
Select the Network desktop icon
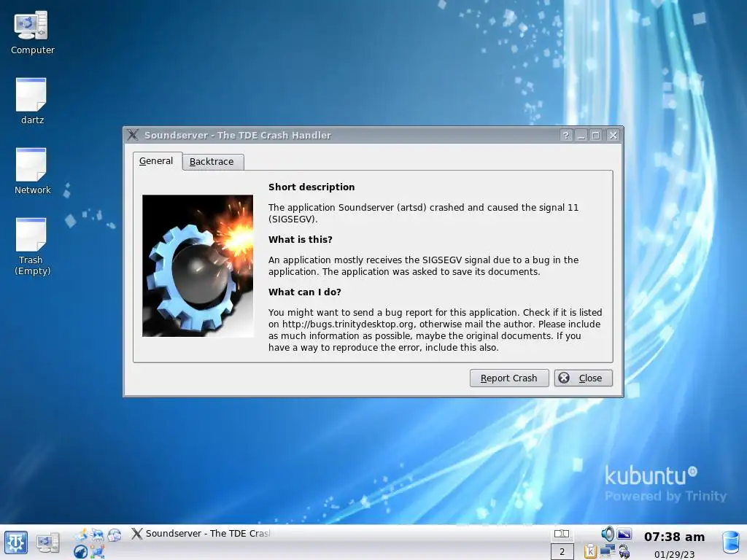[32, 171]
